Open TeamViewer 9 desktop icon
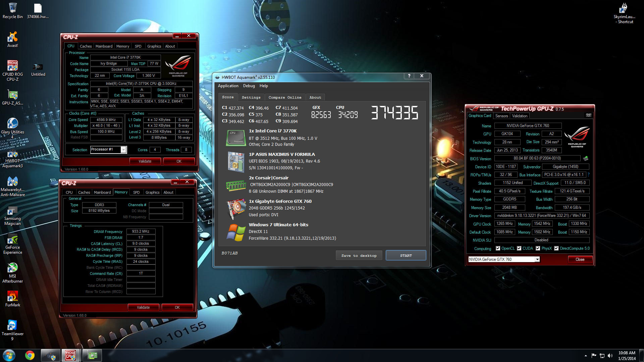Image resolution: width=644 pixels, height=362 pixels. (x=12, y=330)
